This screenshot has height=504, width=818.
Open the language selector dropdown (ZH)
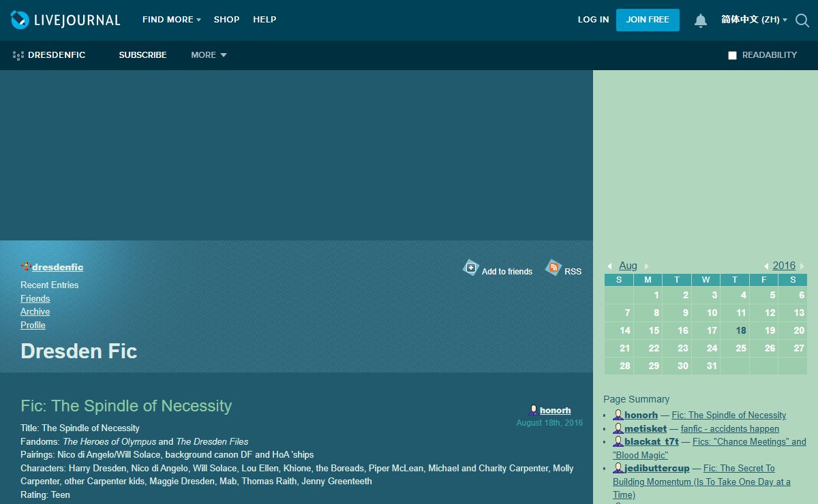click(754, 20)
